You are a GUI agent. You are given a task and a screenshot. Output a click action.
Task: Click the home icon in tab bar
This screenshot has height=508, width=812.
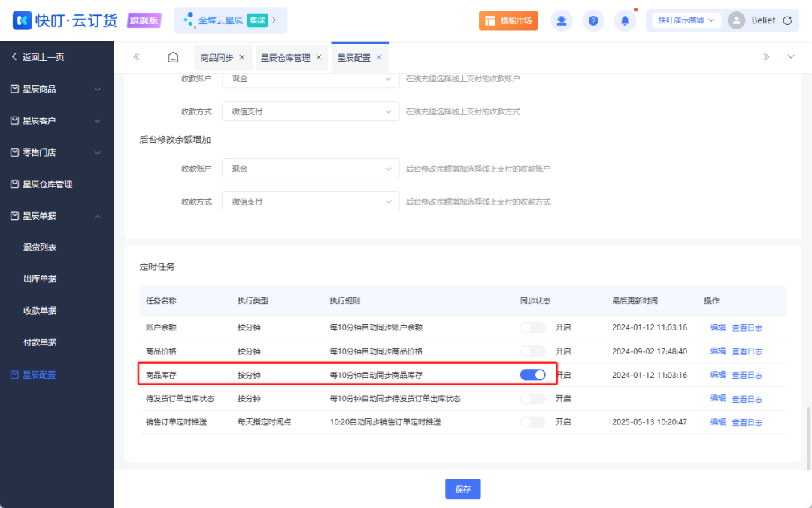pos(173,57)
